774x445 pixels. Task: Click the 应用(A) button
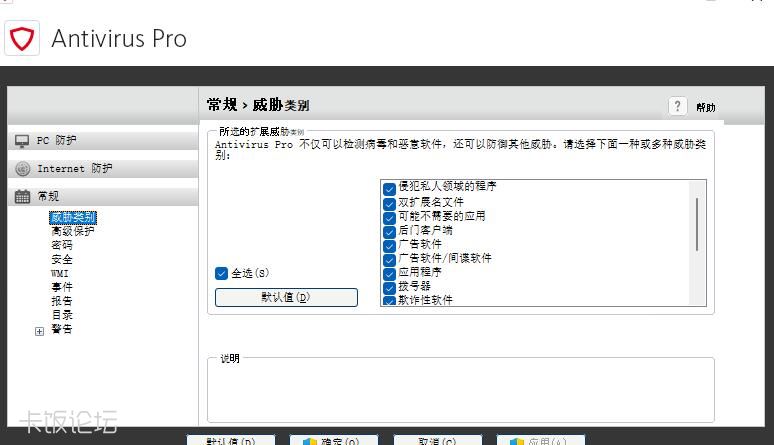point(541,440)
